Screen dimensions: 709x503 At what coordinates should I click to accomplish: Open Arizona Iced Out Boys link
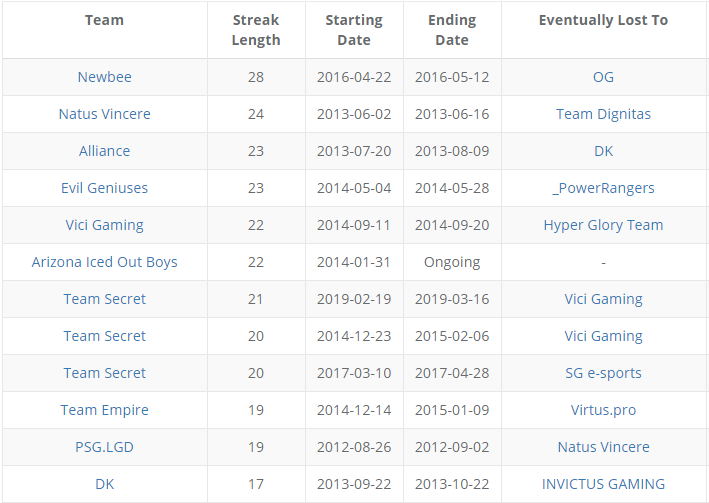(104, 262)
